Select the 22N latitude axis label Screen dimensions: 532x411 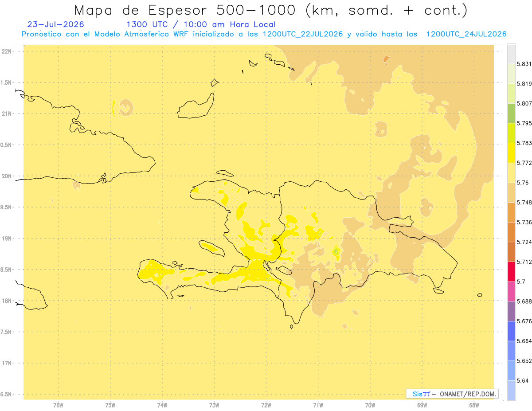click(6, 51)
